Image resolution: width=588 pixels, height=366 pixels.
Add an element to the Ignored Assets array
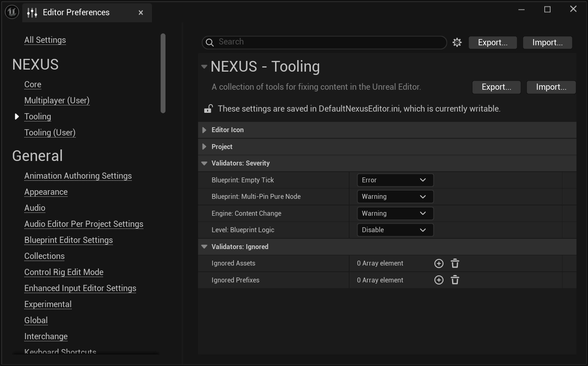439,263
